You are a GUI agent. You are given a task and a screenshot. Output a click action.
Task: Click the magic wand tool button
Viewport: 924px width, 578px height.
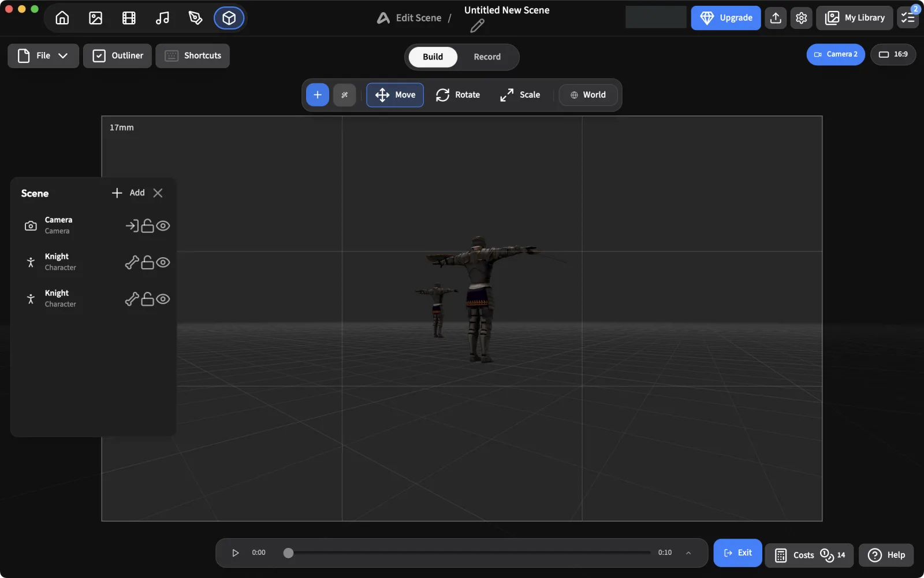coord(345,95)
